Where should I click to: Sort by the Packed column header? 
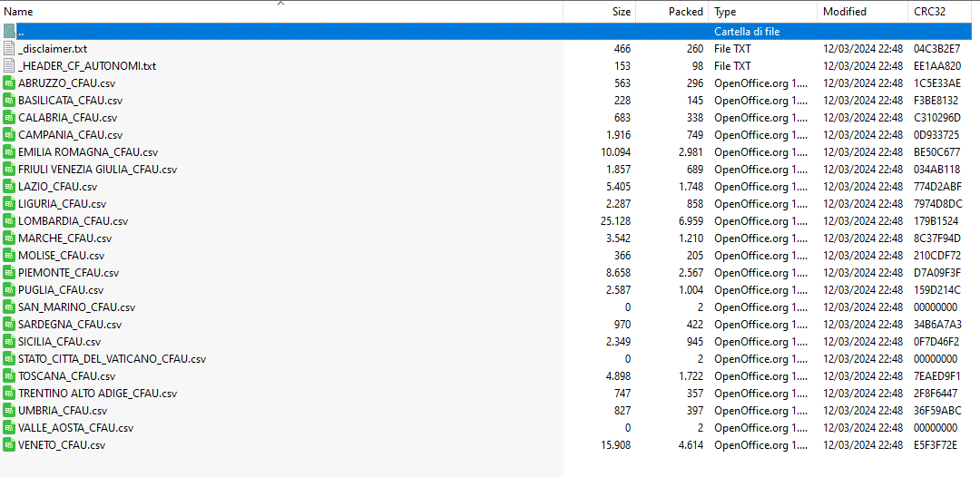(685, 12)
